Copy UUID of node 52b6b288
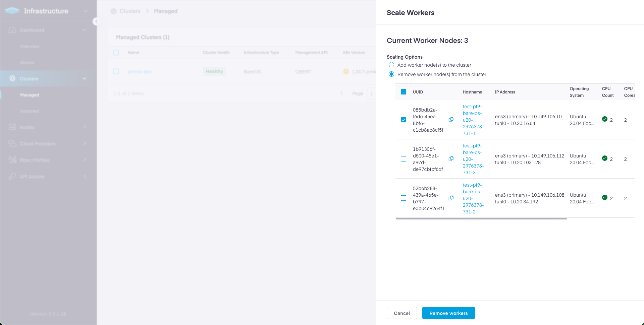The image size is (644, 325). tap(451, 198)
